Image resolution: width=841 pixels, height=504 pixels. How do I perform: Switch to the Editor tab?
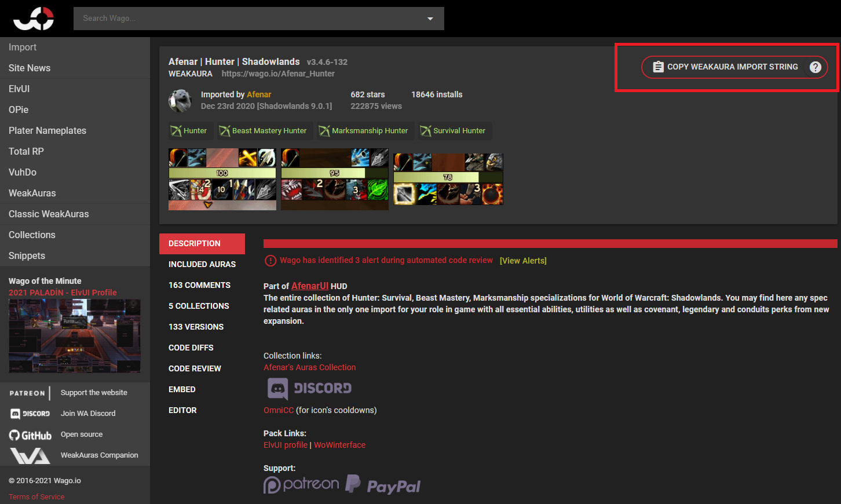pyautogui.click(x=202, y=411)
